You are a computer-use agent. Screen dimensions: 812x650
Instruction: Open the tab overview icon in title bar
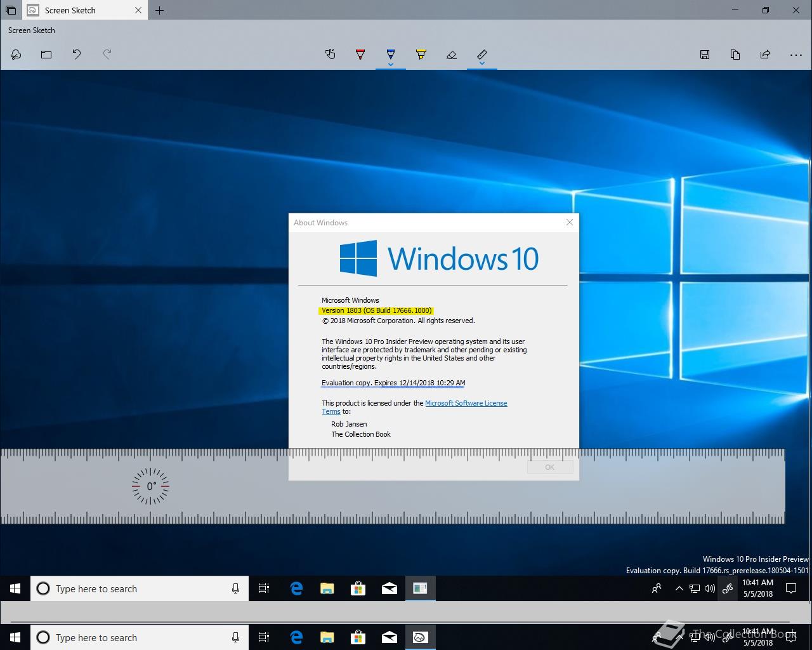pos(11,10)
